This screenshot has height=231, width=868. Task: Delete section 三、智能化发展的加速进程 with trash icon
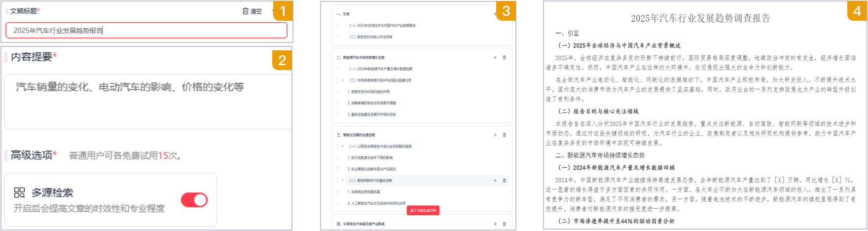504,135
